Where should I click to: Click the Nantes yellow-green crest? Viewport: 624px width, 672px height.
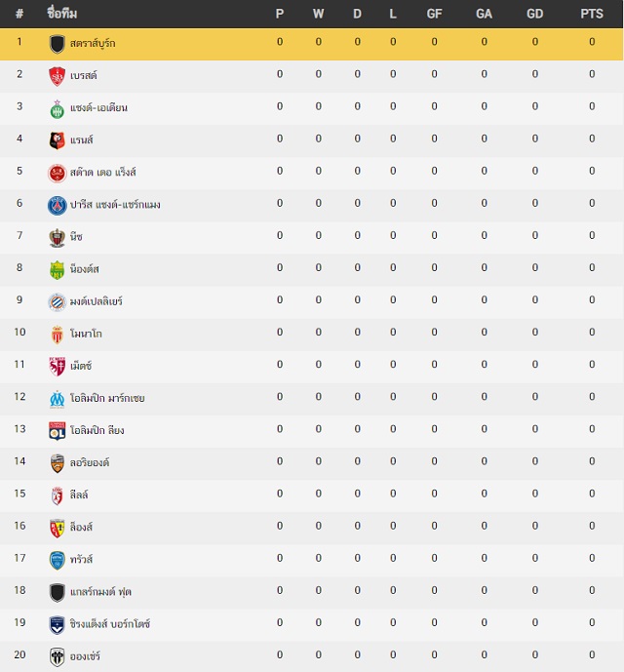coord(57,270)
